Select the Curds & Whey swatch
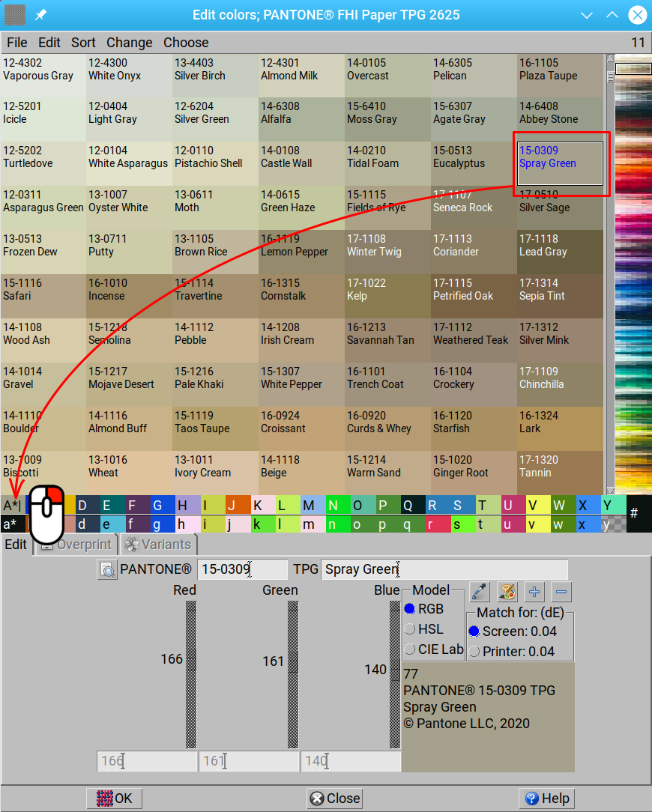Viewport: 652px width, 812px height. pos(387,428)
